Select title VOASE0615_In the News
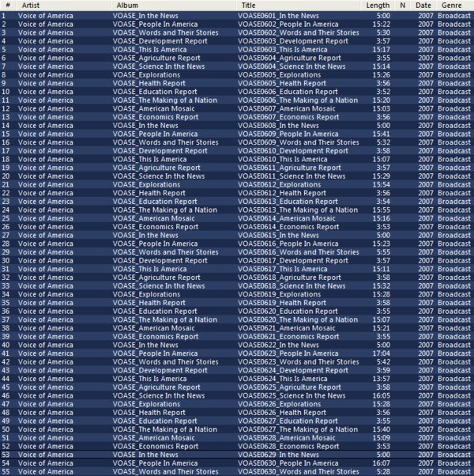This screenshot has width=474, height=476. 278,236
